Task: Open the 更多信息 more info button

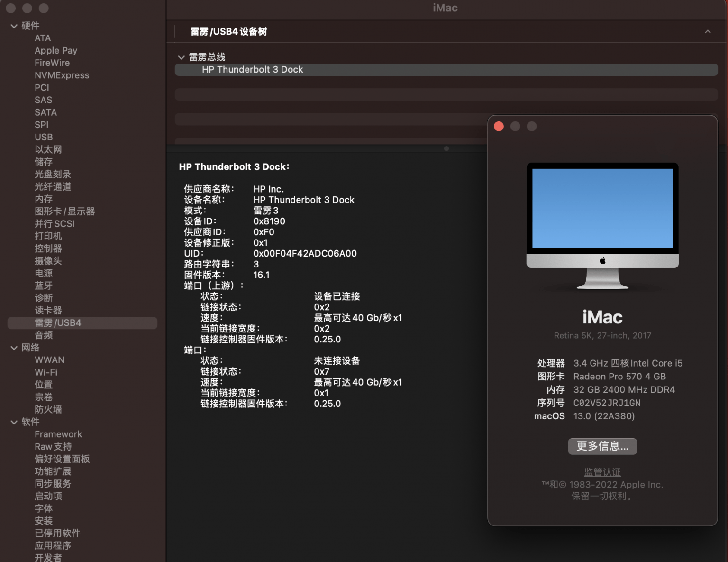Action: click(602, 446)
